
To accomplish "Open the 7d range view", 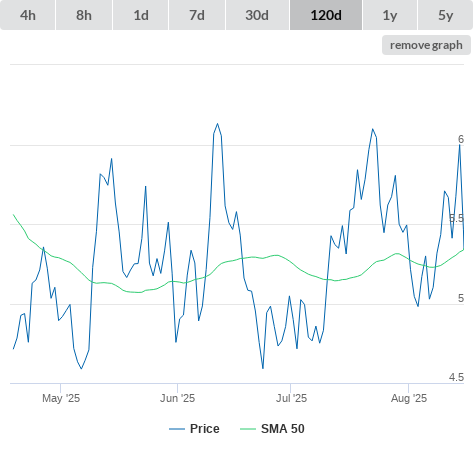I will coord(197,15).
